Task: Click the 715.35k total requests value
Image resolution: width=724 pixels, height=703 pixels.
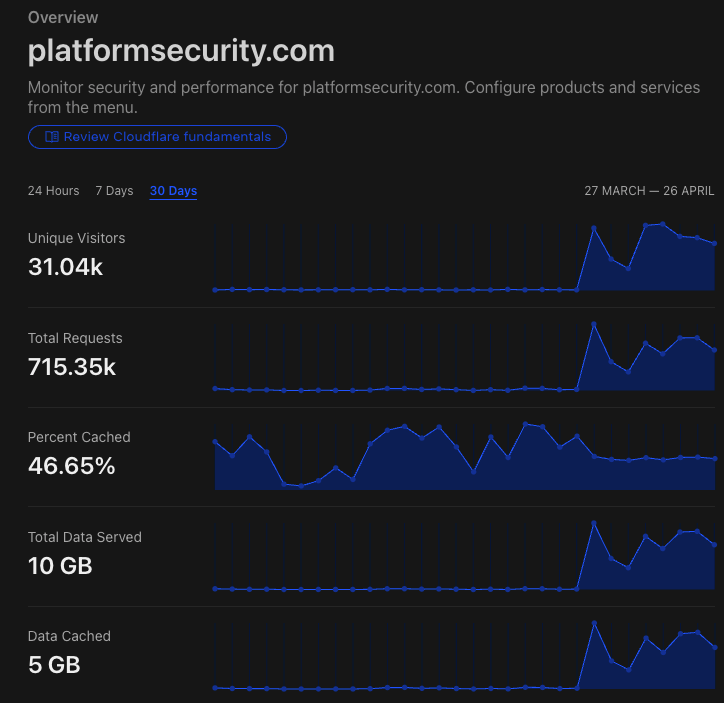Action: 72,367
